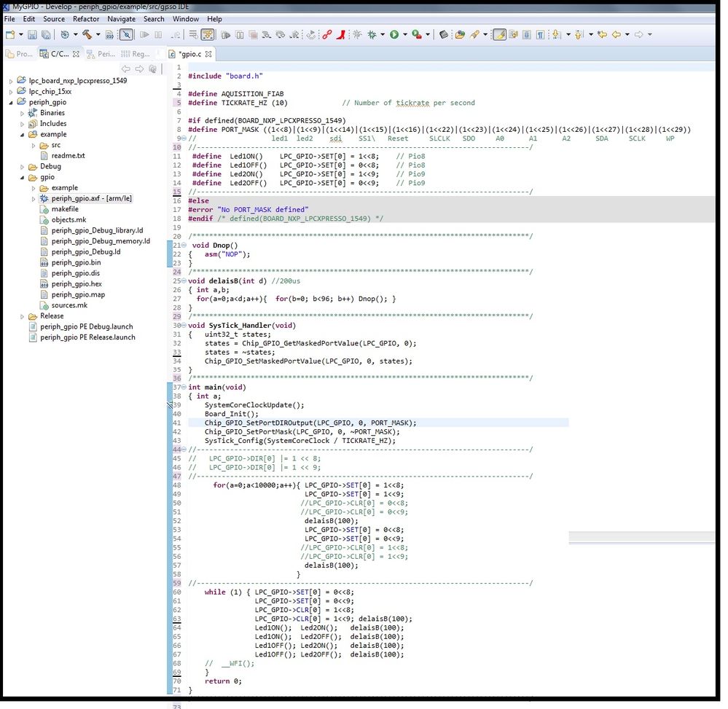The width and height of the screenshot is (728, 709).
Task: Click the build configuration globe icon
Action: click(65, 34)
